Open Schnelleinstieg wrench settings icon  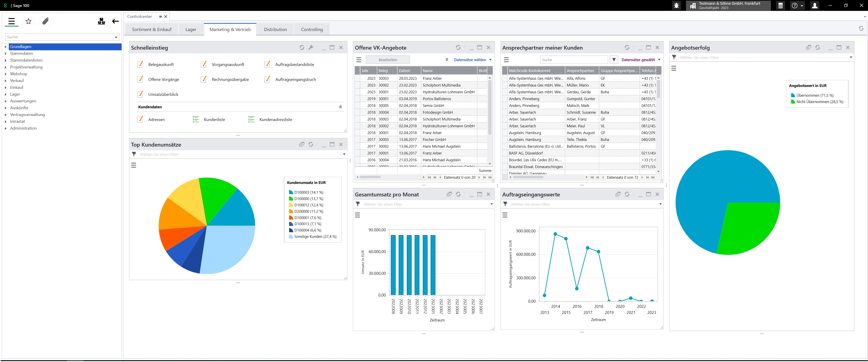pyautogui.click(x=311, y=48)
